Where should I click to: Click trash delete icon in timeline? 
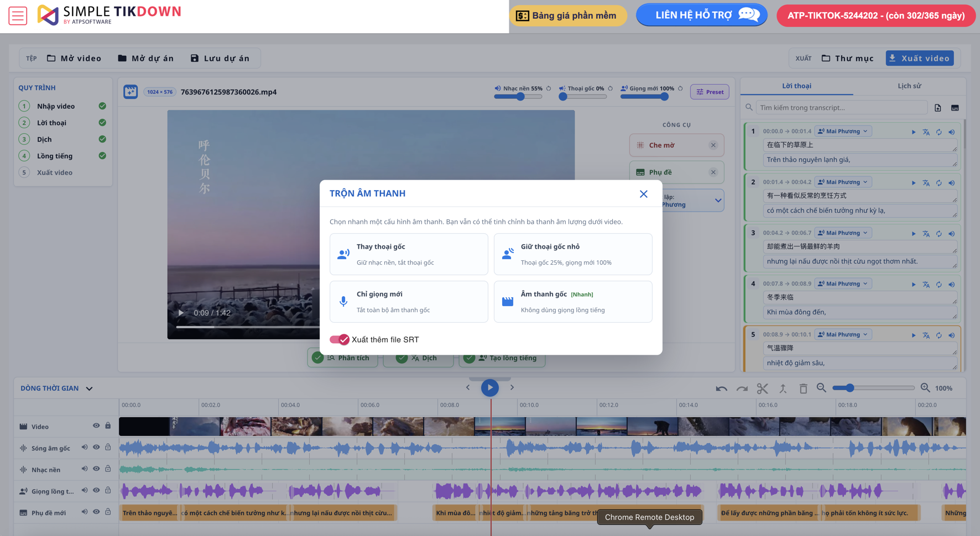[x=803, y=388]
